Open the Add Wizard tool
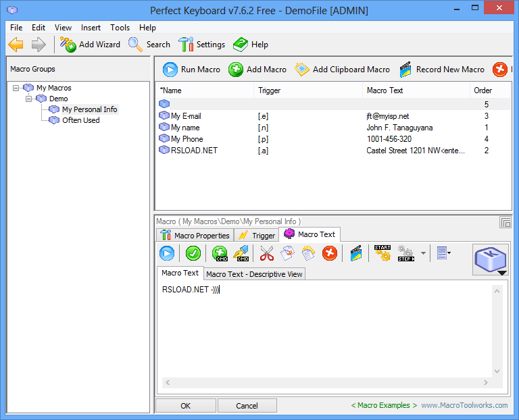 [x=90, y=45]
